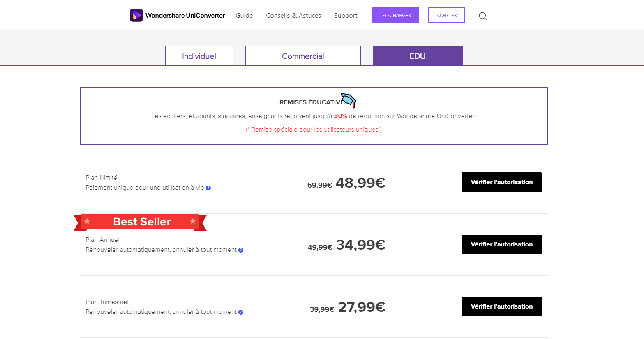Select the EDU tab
This screenshot has width=644, height=339.
[x=418, y=56]
